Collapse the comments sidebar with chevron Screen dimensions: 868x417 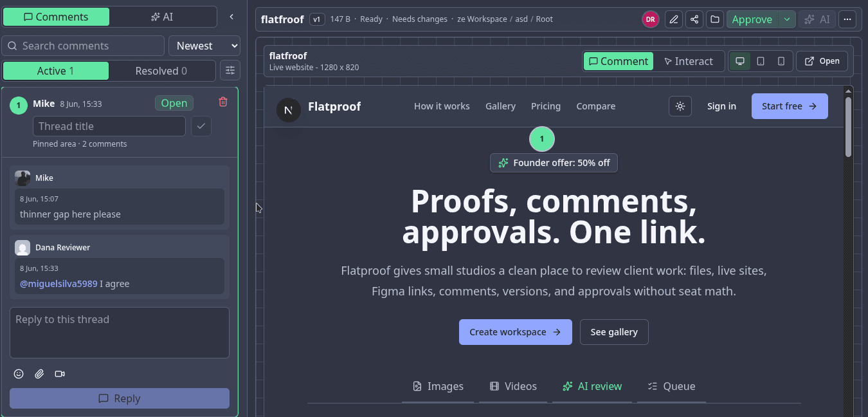click(x=231, y=17)
